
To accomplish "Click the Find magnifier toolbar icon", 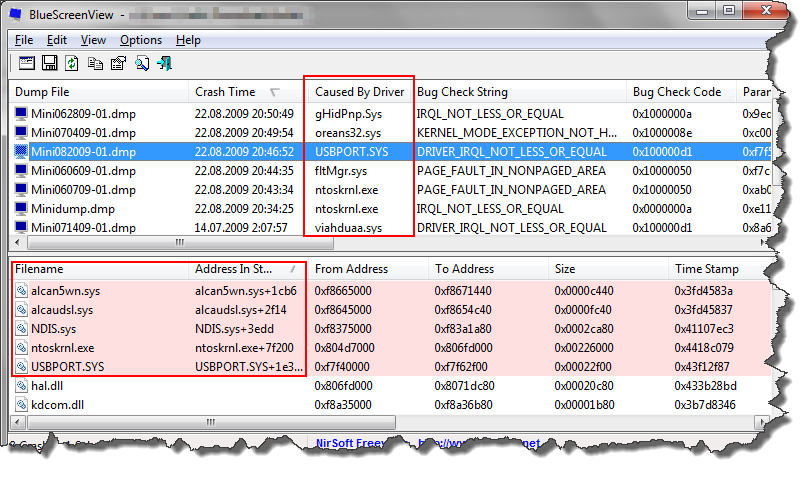I will pyautogui.click(x=141, y=64).
